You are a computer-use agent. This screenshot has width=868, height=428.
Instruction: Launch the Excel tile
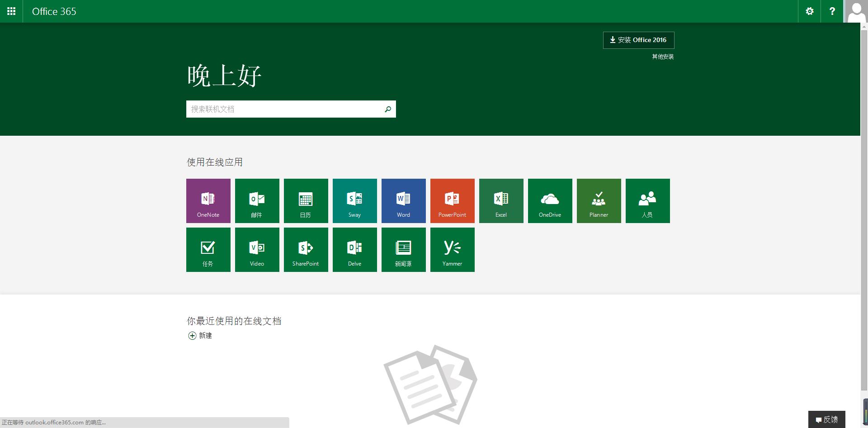pyautogui.click(x=501, y=200)
